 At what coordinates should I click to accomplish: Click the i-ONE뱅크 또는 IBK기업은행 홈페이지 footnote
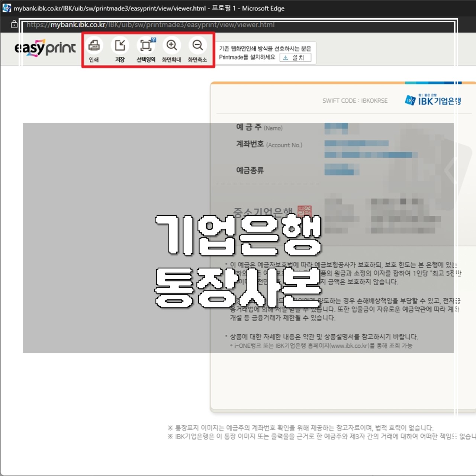coord(323,346)
